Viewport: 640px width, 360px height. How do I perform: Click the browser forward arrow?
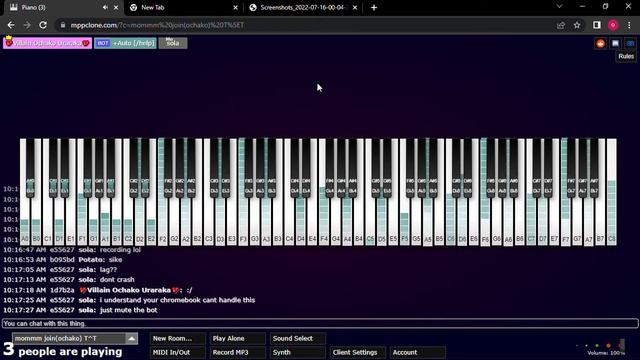(27, 25)
